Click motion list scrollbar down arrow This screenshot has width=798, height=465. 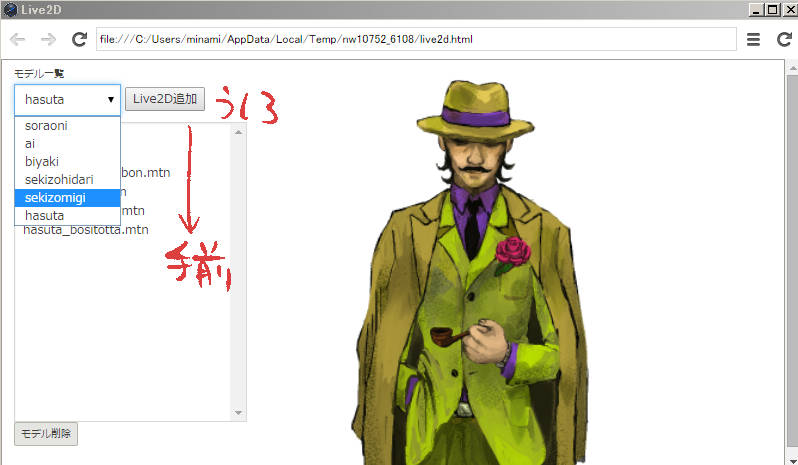tap(238, 413)
